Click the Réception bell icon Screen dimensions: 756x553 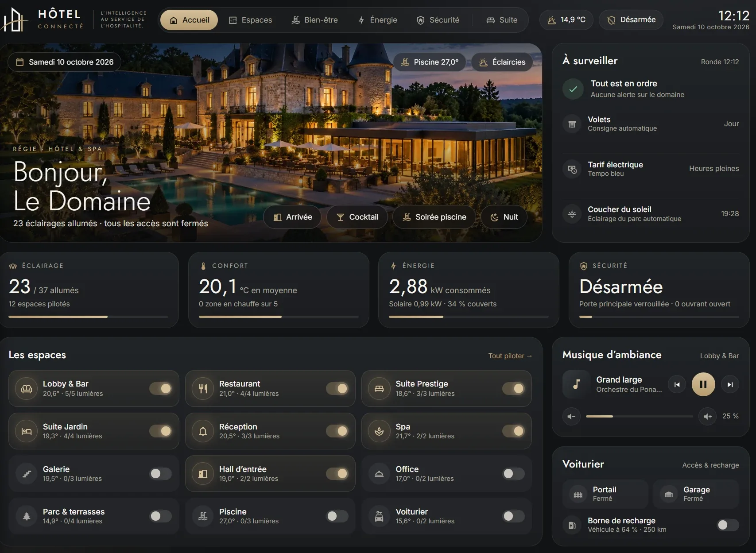tap(203, 431)
